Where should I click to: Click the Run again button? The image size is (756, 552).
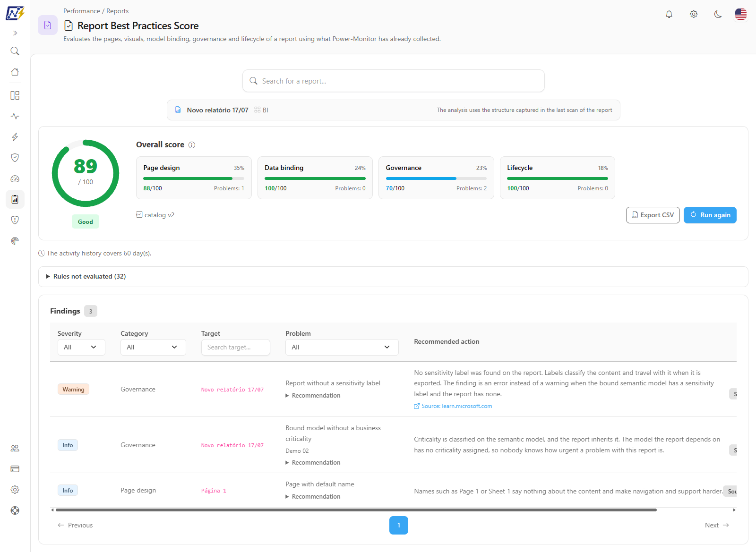(x=710, y=215)
